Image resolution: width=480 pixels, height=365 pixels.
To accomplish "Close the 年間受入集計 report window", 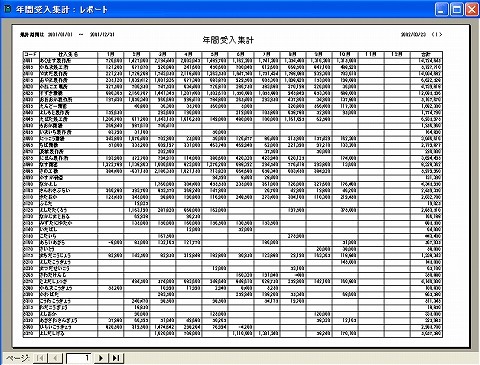I will pyautogui.click(x=472, y=9).
